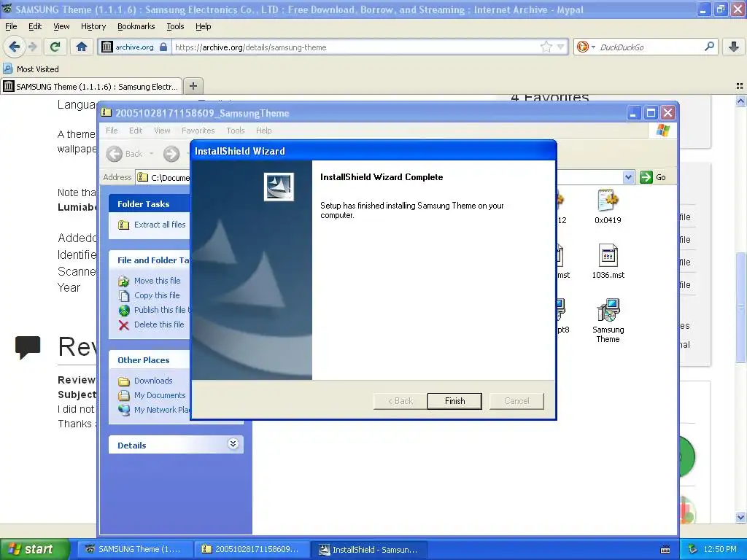Open a new tab with plus button
Image resolution: width=747 pixels, height=560 pixels.
pyautogui.click(x=193, y=86)
